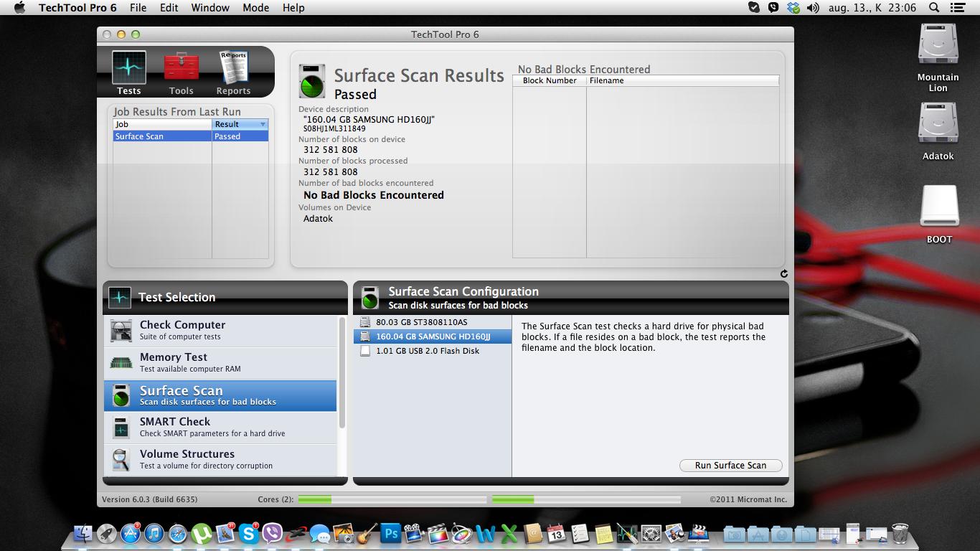Click the SMART Check test icon
This screenshot has width=980, height=551.
[121, 428]
